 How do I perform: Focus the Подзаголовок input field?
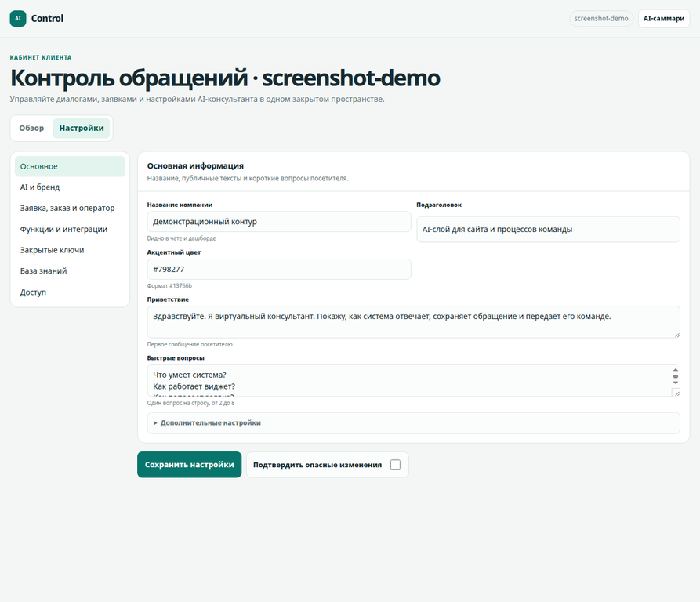548,230
